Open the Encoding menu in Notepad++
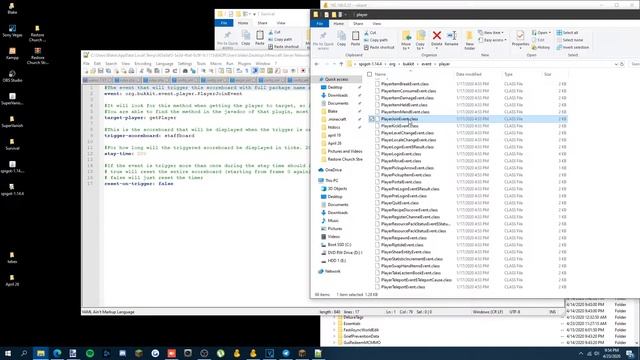Image resolution: width=640 pixels, height=360 pixels. (x=143, y=64)
